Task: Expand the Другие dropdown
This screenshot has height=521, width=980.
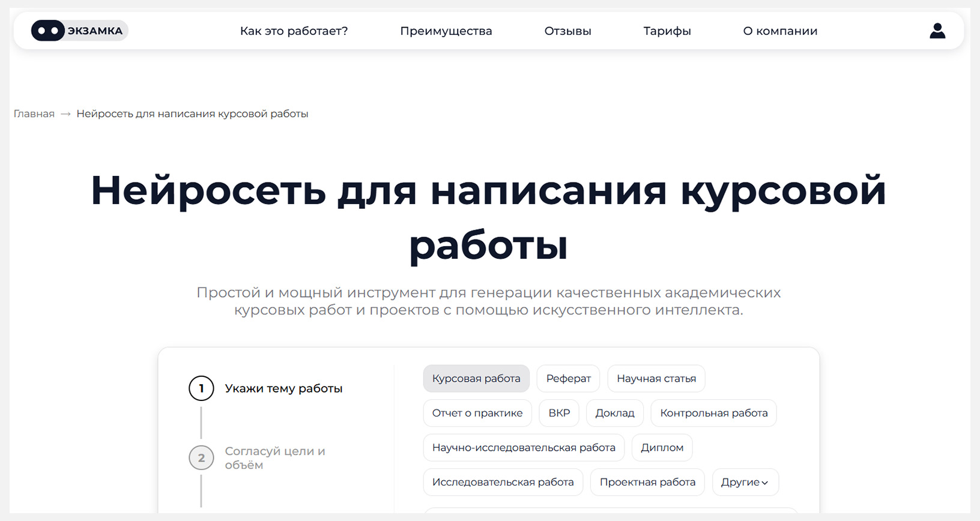Action: pos(745,482)
